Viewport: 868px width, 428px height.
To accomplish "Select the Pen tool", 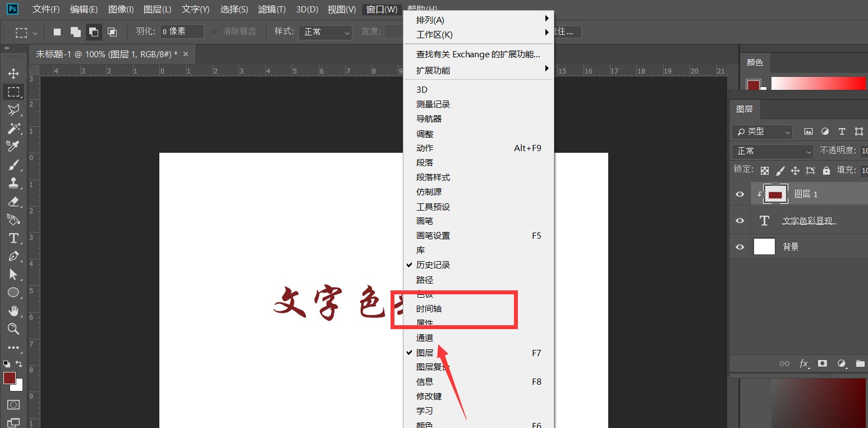I will tap(13, 256).
